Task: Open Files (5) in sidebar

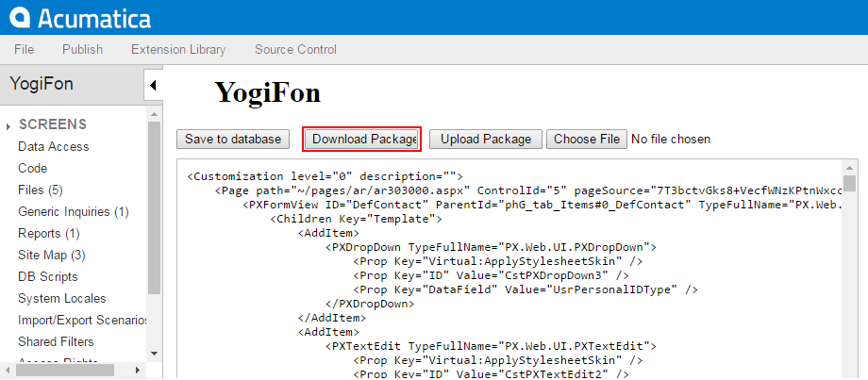Action: click(41, 190)
